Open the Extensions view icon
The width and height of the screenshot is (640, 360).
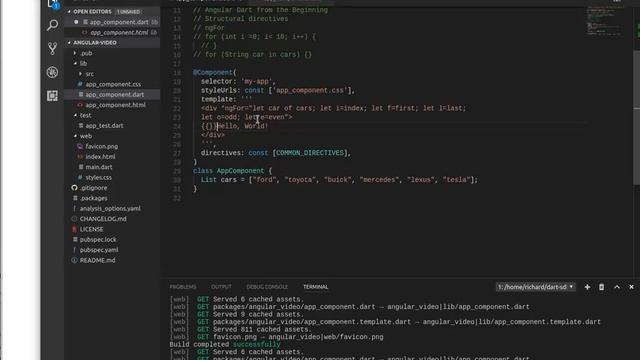coord(52,96)
